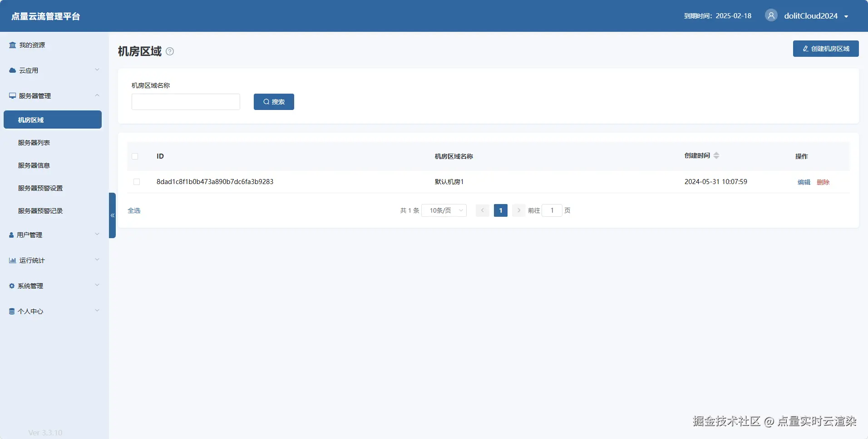
Task: Click the 点量云流管理平台 header title
Action: (x=45, y=16)
